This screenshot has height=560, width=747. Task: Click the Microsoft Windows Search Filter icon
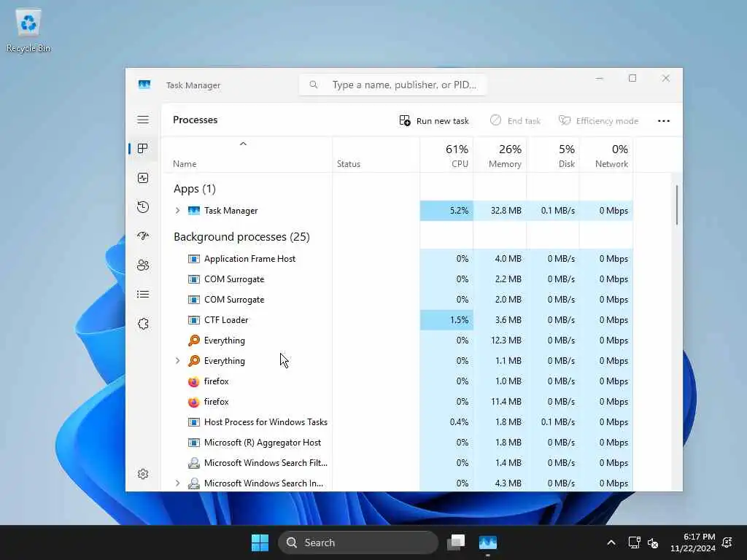point(194,463)
